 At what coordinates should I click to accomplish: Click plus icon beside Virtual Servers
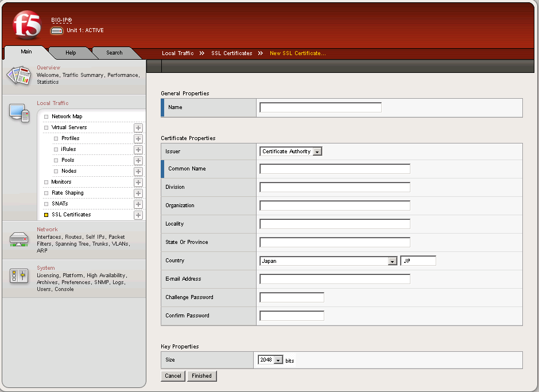click(x=138, y=127)
